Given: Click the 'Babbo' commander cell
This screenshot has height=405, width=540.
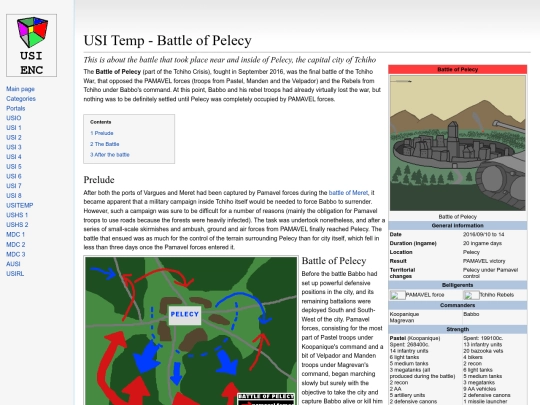Looking at the screenshot, I should point(471,314).
